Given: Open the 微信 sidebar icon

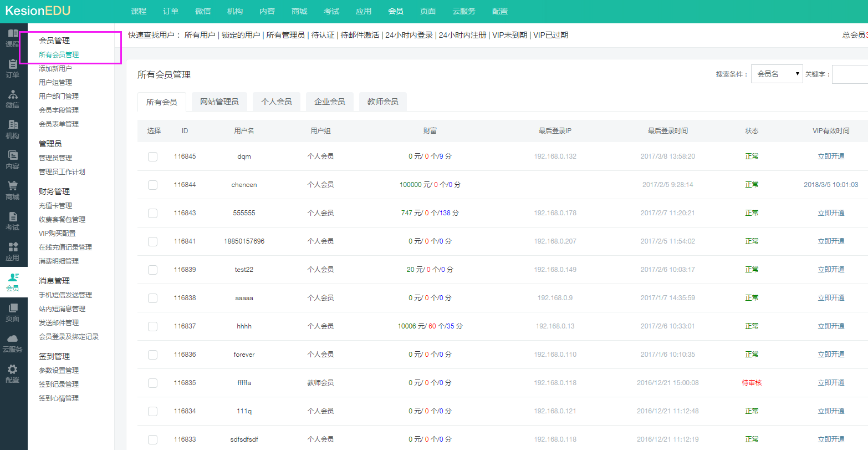Looking at the screenshot, I should [x=13, y=95].
